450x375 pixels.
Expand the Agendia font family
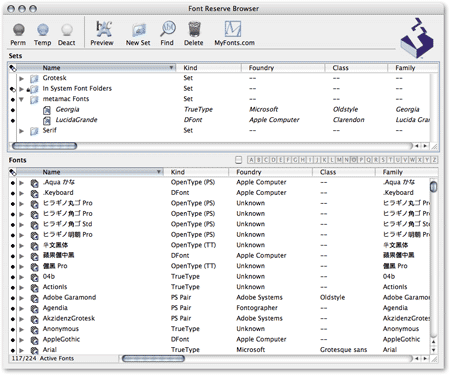click(x=22, y=308)
